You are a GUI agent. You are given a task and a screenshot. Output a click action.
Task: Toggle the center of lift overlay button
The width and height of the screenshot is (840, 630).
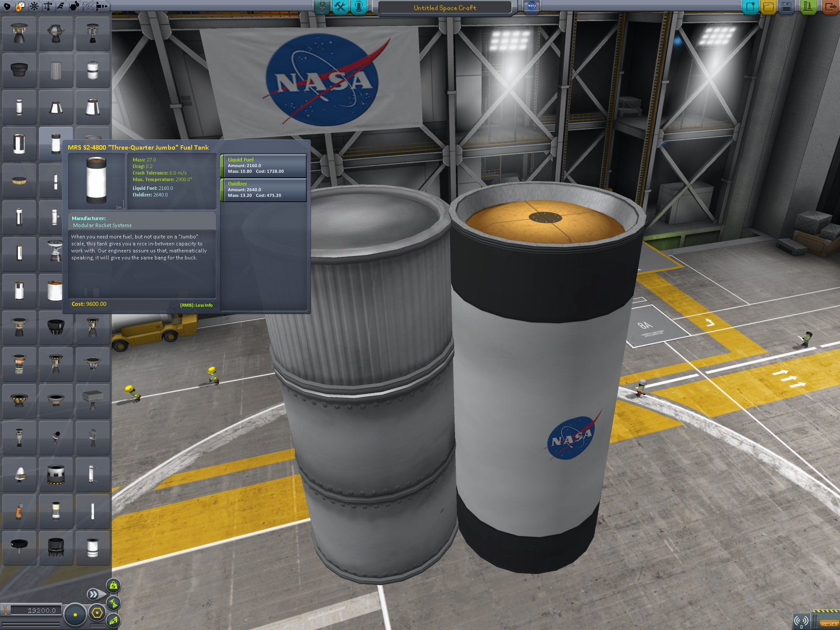[x=113, y=620]
